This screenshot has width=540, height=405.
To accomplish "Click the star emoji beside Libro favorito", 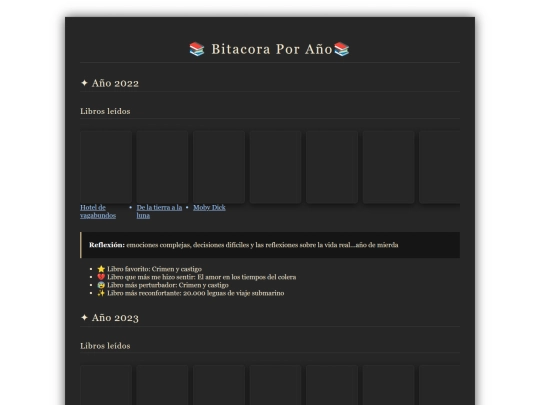I will [x=101, y=269].
